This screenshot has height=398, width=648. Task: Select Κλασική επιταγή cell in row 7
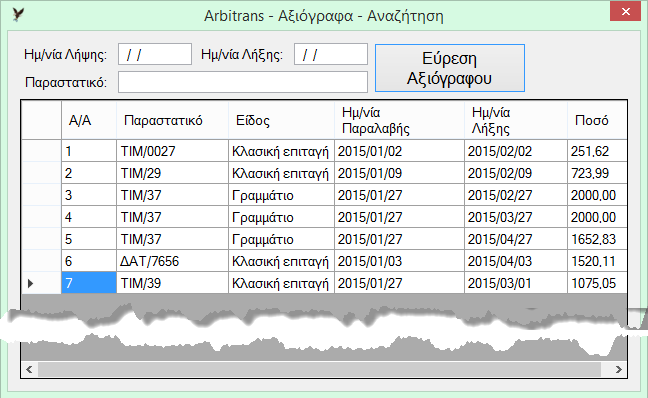click(281, 283)
